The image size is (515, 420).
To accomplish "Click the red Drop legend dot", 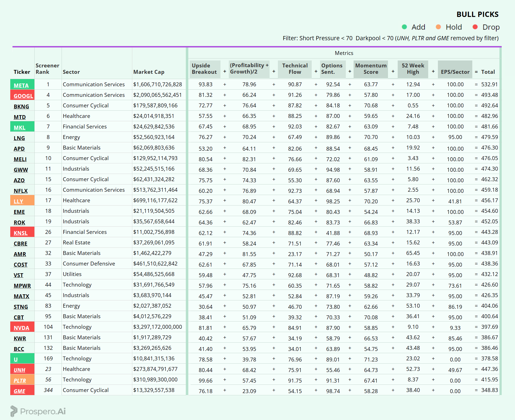I will (475, 27).
